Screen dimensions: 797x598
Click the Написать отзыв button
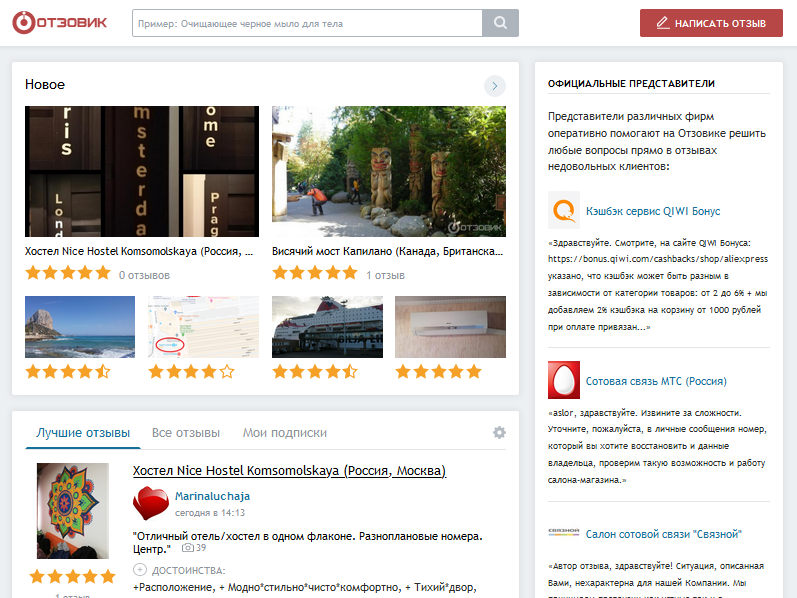(711, 23)
